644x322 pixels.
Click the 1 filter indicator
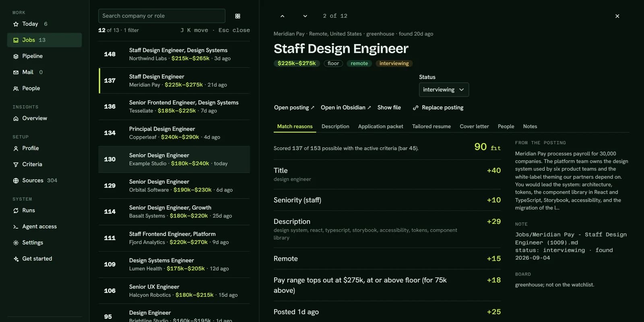(131, 30)
